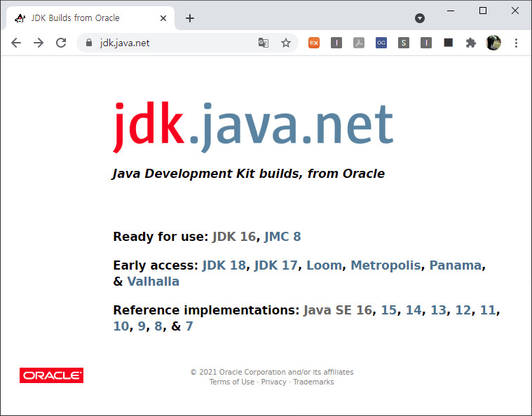Screen dimensions: 532x416
Task: Close the JDK Builds from Oracle tab
Action: click(x=163, y=18)
